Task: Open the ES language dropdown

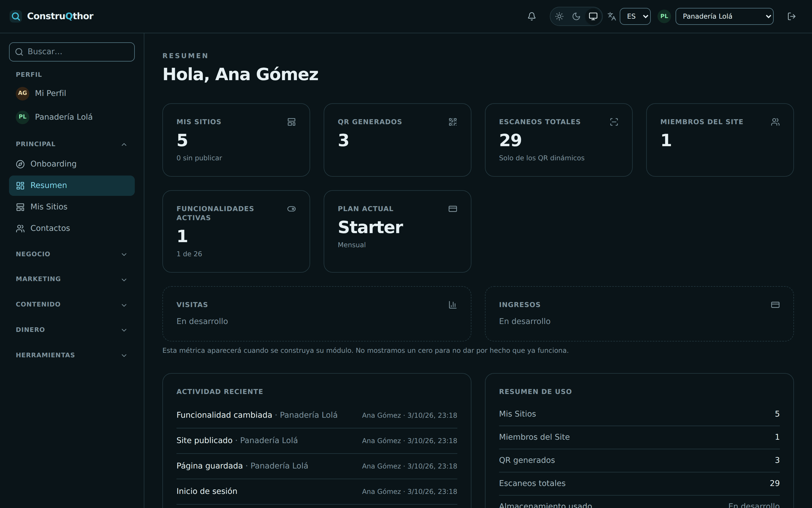Action: point(635,16)
